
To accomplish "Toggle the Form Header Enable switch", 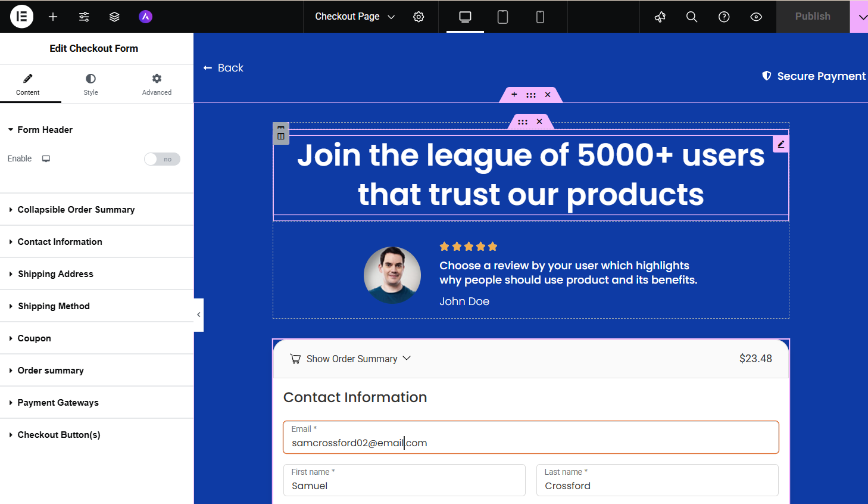I will tap(162, 159).
